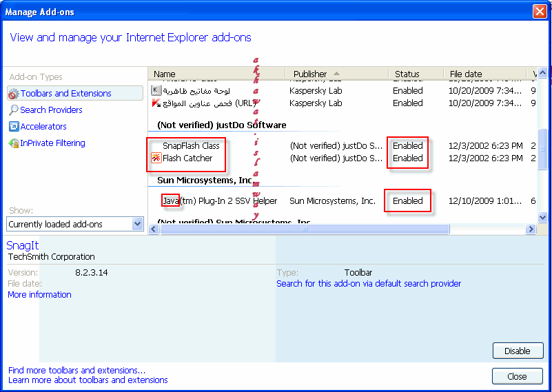Screen dimensions: 552x392
Task: Click the horizontal scroll left arrow
Action: click(154, 229)
